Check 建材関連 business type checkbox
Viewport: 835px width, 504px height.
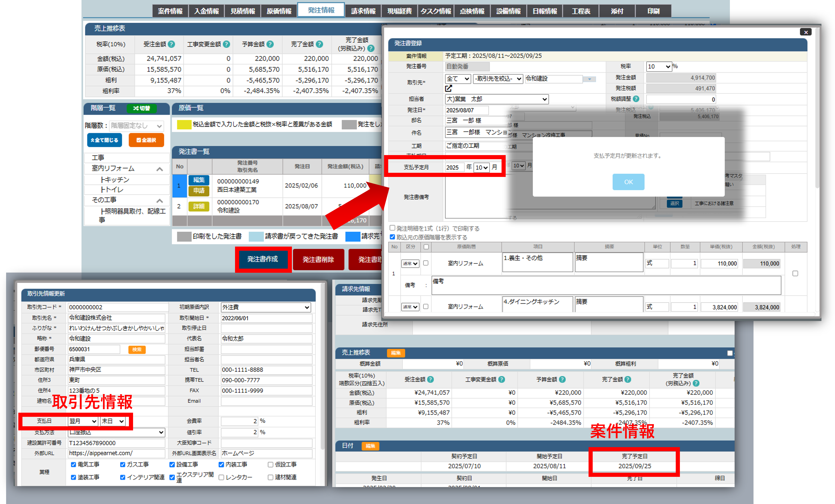point(270,477)
